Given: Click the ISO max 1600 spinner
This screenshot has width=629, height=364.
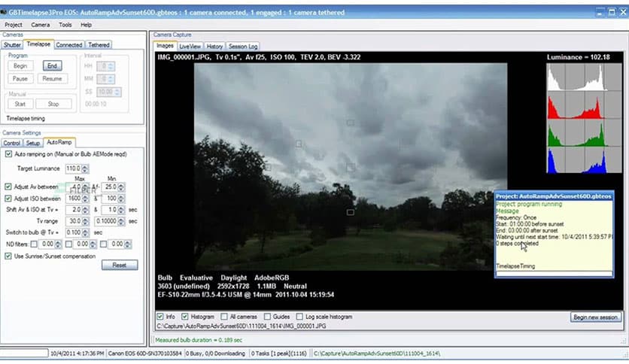Looking at the screenshot, I should tap(85, 199).
